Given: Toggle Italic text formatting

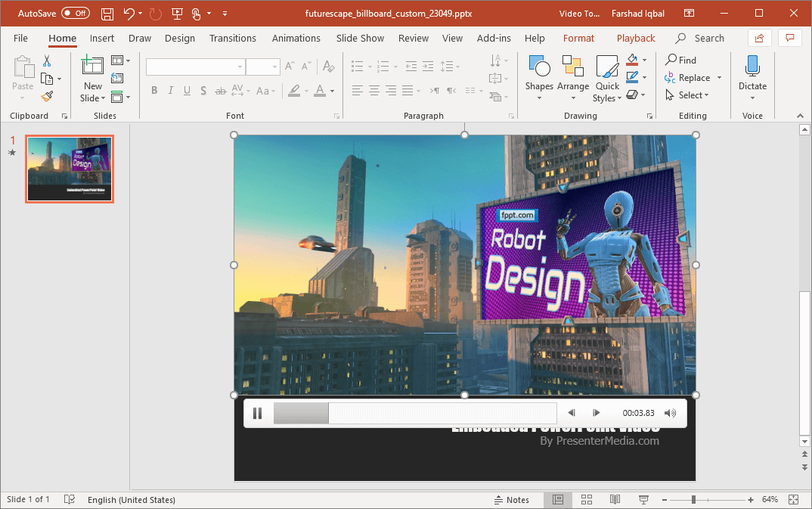Looking at the screenshot, I should 170,91.
